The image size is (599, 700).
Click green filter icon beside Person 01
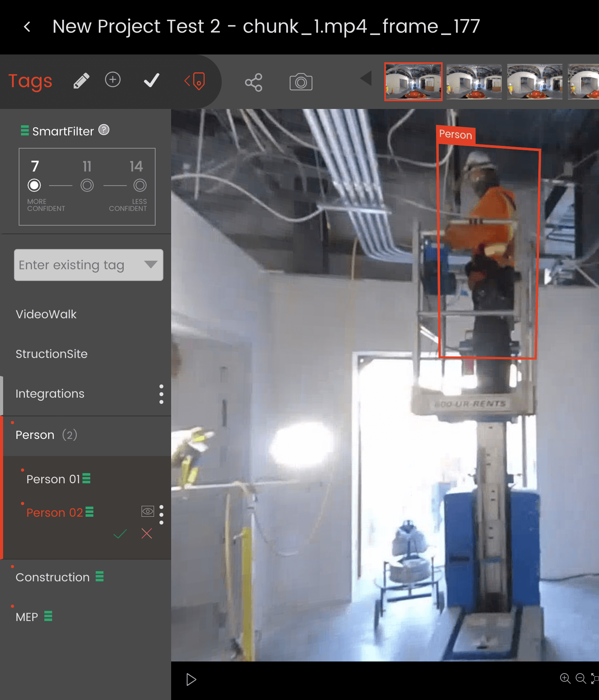[86, 478]
